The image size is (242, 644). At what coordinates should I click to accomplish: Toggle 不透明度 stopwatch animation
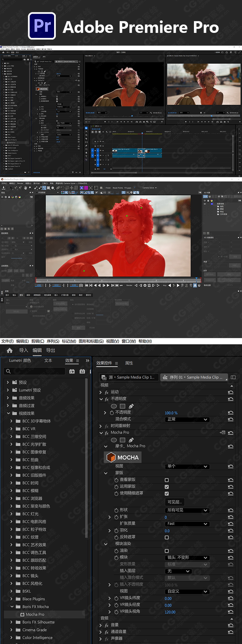[112, 413]
